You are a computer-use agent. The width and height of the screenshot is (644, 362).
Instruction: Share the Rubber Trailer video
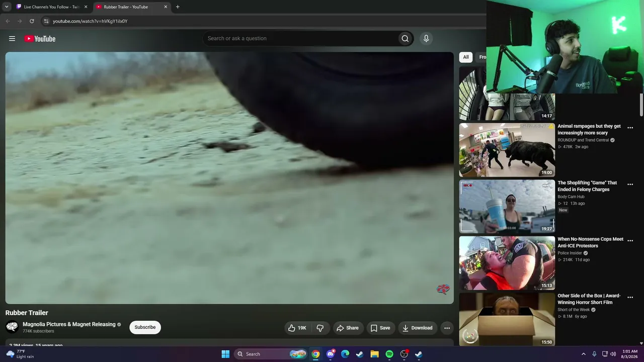[348, 328]
